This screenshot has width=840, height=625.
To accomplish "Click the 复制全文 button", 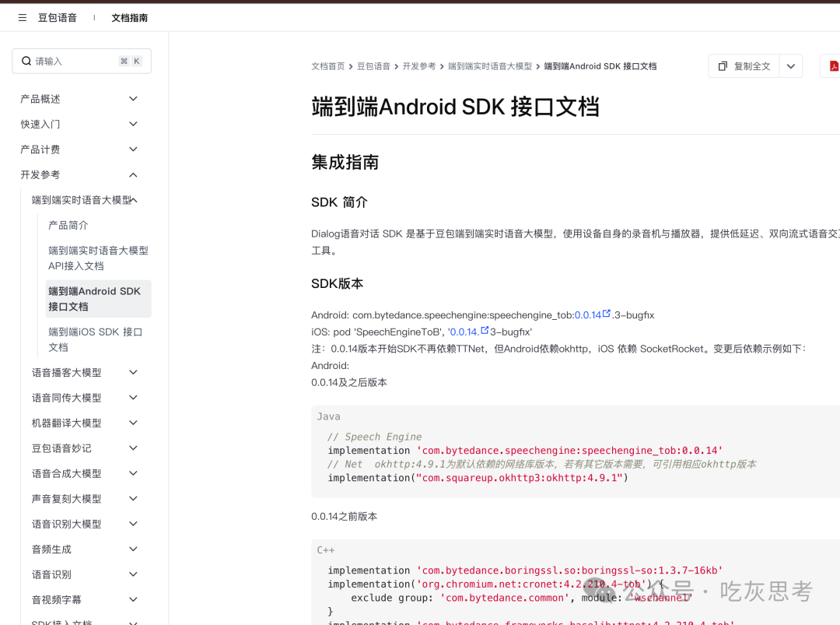I will pyautogui.click(x=744, y=66).
